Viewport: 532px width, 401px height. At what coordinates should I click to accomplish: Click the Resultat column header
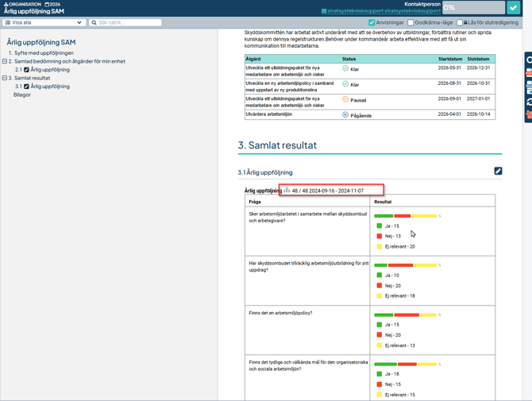383,202
